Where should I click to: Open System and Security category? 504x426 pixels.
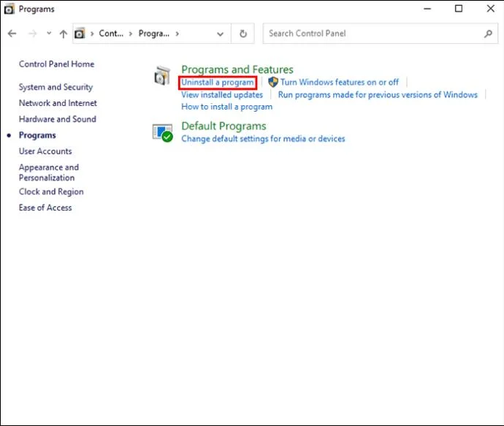pos(56,87)
